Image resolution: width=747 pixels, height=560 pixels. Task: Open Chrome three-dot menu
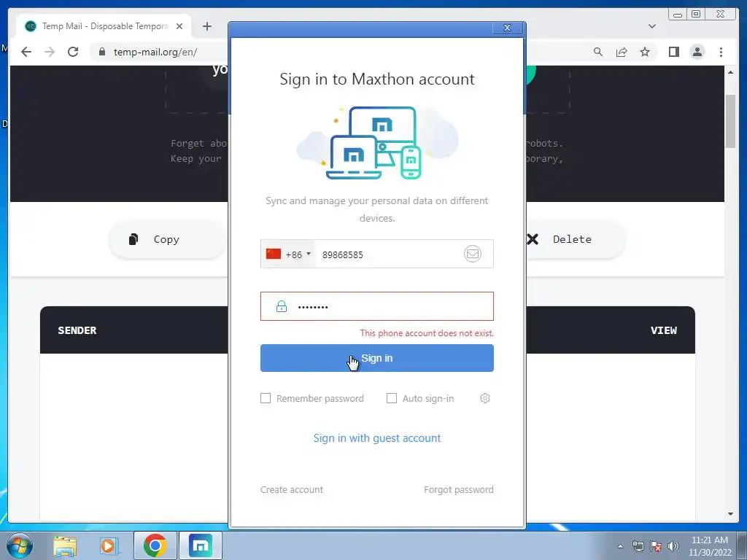721,52
